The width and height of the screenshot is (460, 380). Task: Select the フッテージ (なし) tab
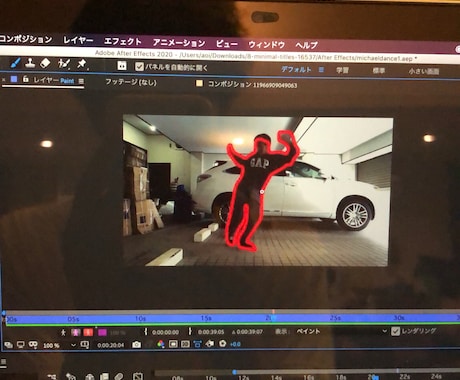131,82
